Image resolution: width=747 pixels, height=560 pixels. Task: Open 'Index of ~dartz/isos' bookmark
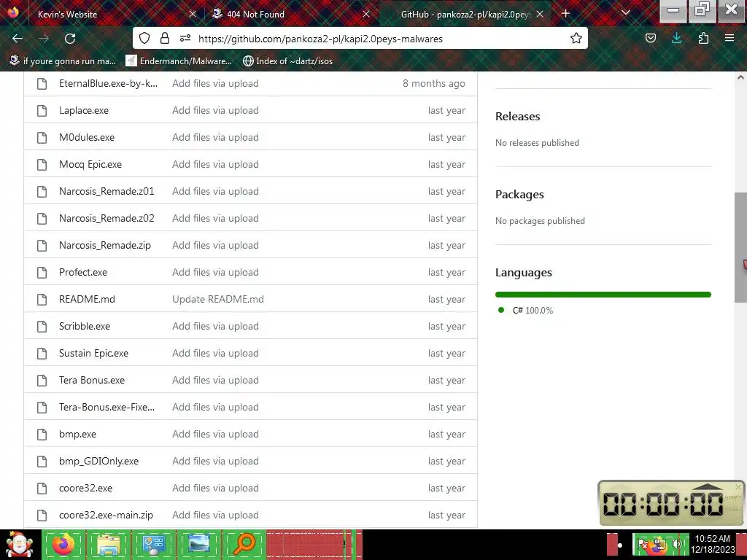tap(287, 61)
